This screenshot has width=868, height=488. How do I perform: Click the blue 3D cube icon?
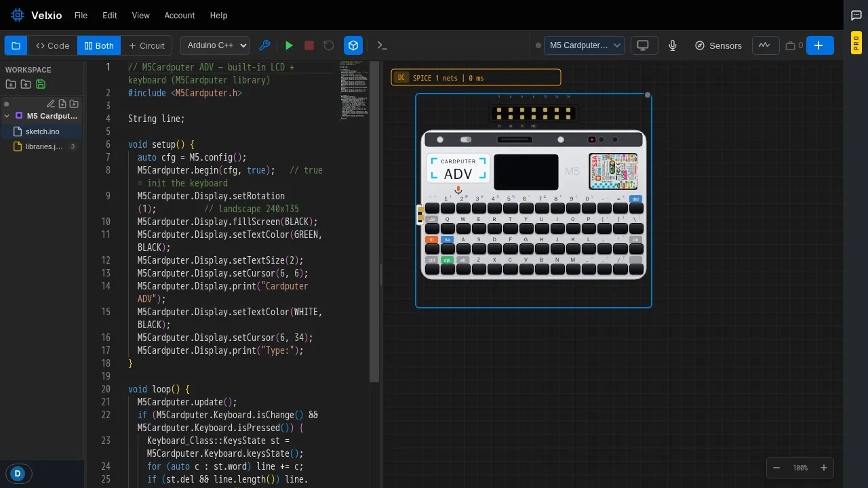click(x=353, y=45)
